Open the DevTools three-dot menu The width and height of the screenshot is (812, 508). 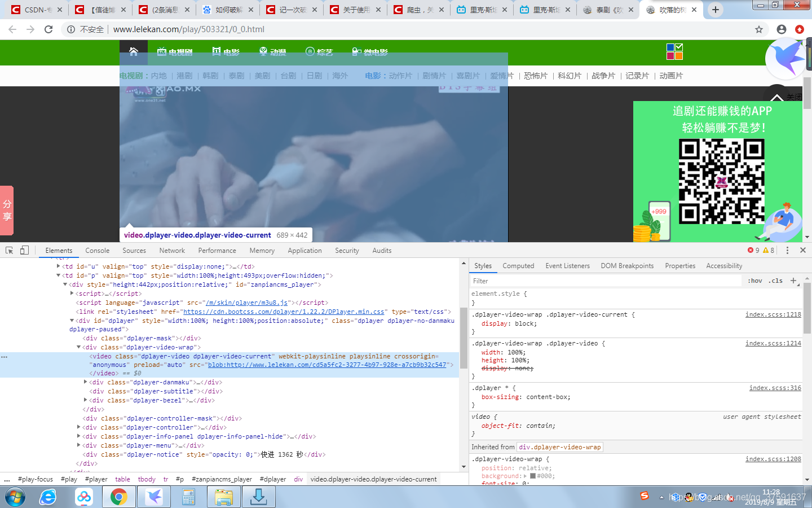[x=787, y=249]
